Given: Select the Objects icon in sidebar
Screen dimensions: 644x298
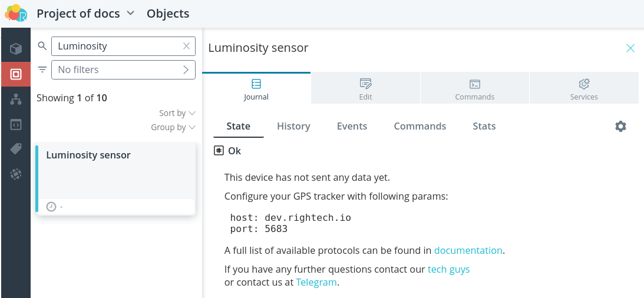Looking at the screenshot, I should [15, 74].
